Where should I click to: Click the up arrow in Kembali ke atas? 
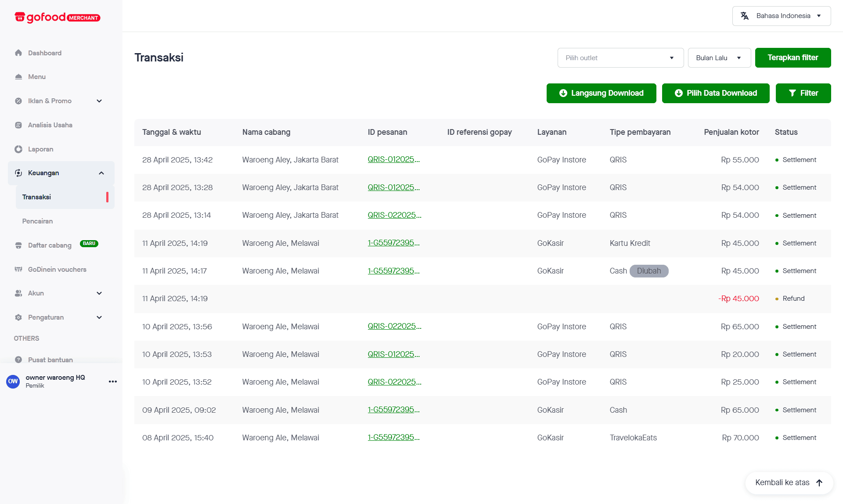(819, 482)
